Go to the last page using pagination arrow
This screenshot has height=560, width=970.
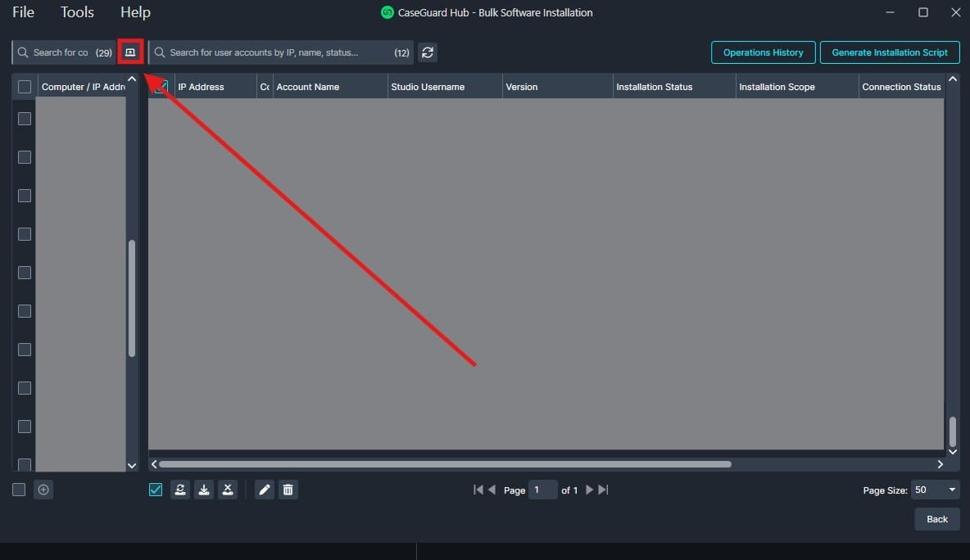coord(604,490)
